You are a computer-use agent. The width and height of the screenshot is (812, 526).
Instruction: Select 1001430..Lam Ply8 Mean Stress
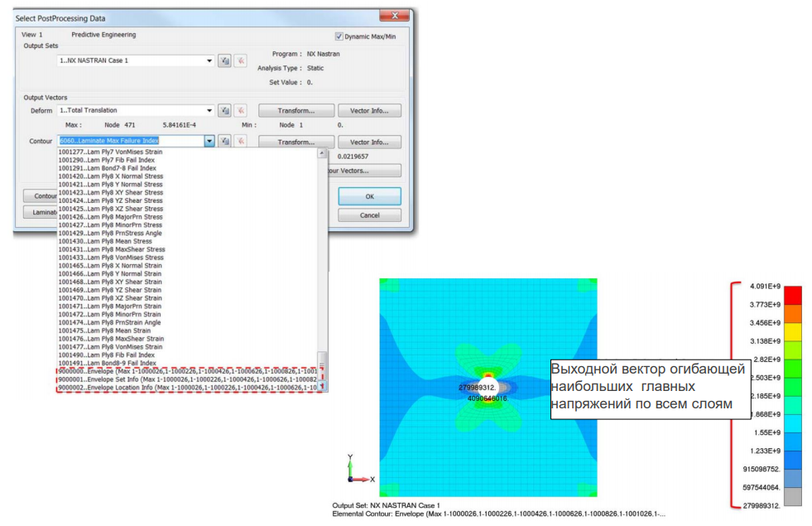[x=105, y=242]
